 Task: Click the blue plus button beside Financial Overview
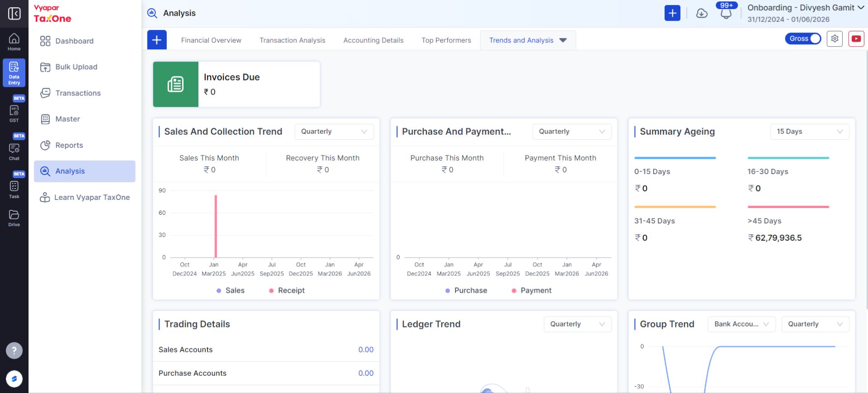click(157, 40)
